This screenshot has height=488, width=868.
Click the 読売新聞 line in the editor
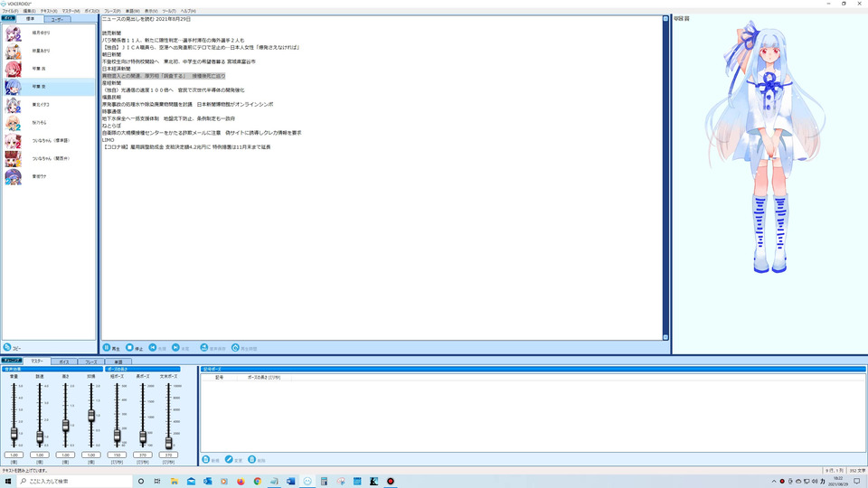pyautogui.click(x=111, y=33)
